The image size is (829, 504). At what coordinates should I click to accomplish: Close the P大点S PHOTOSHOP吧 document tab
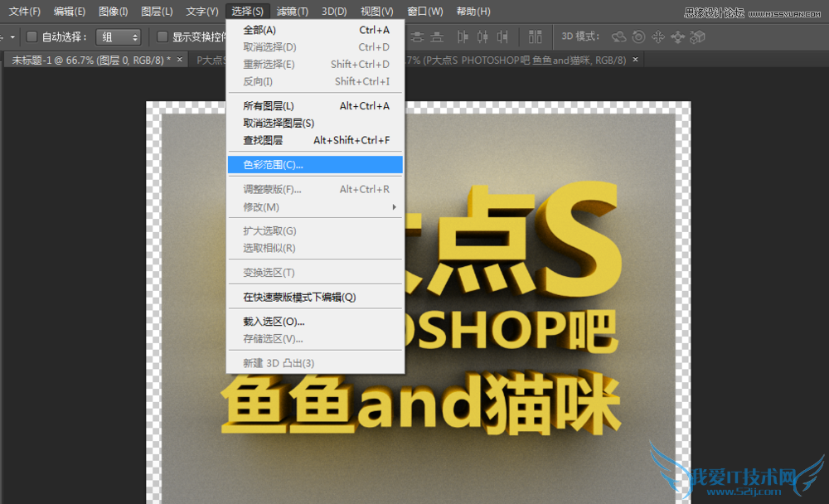coord(634,60)
